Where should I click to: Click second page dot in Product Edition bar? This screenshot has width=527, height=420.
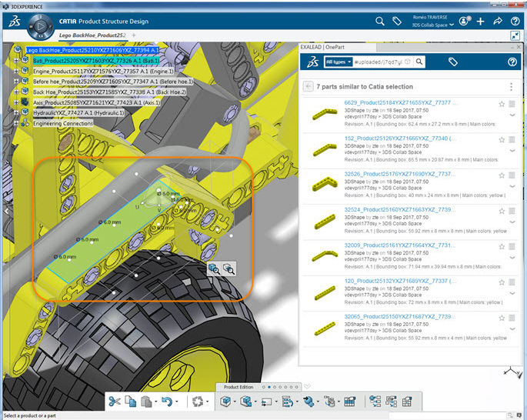tap(269, 387)
